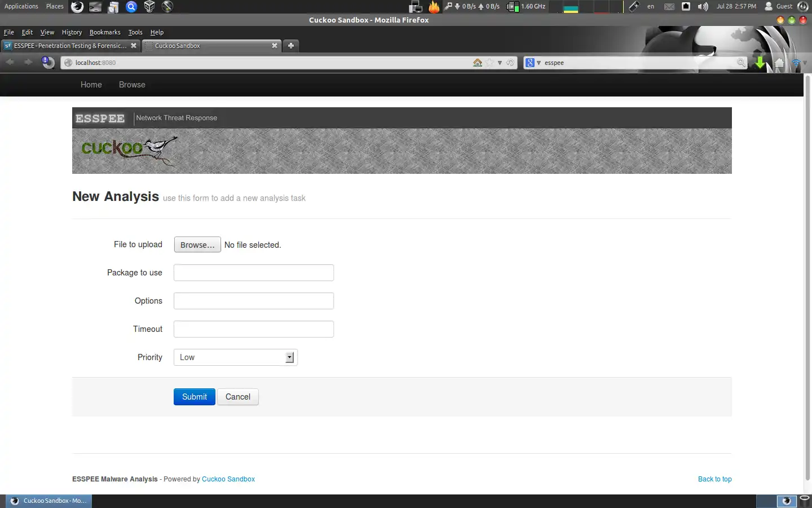Click the system load graph applet

point(586,7)
